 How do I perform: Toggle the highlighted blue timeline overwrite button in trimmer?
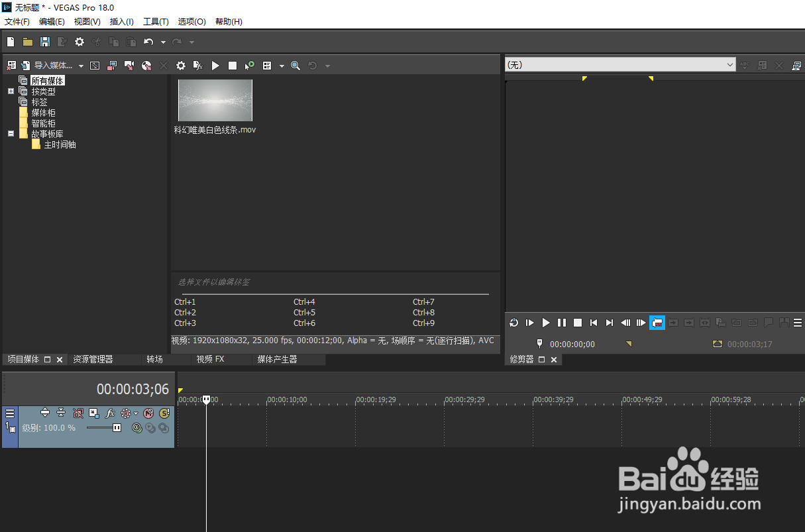coord(657,323)
